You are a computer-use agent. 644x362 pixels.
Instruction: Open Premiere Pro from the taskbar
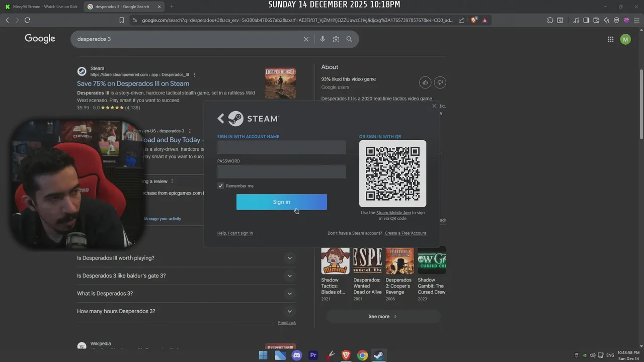click(x=313, y=355)
